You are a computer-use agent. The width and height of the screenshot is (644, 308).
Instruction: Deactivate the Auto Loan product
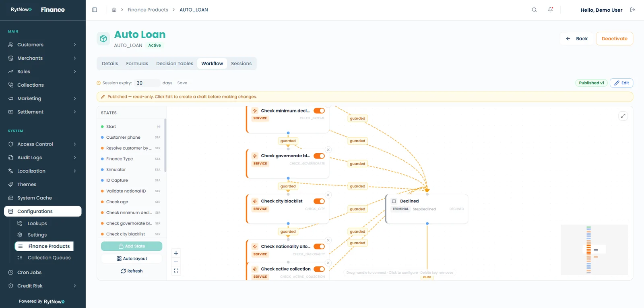[x=614, y=39]
